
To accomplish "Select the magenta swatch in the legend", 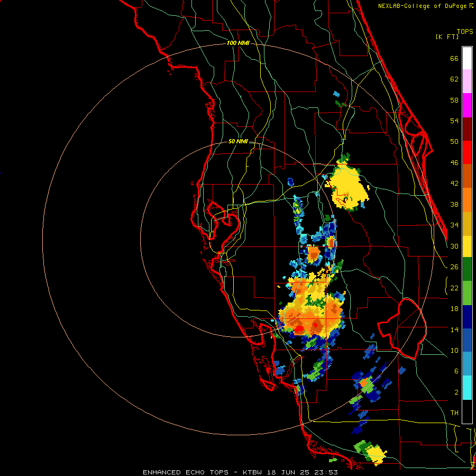I will [467, 105].
